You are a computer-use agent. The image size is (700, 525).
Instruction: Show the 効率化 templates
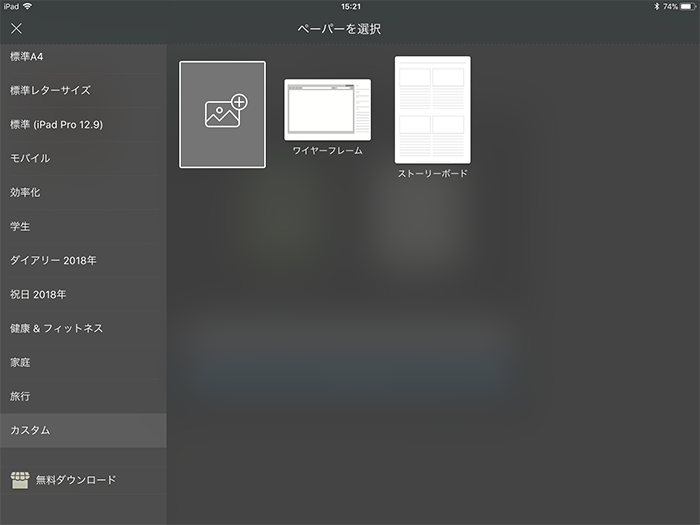click(x=83, y=192)
